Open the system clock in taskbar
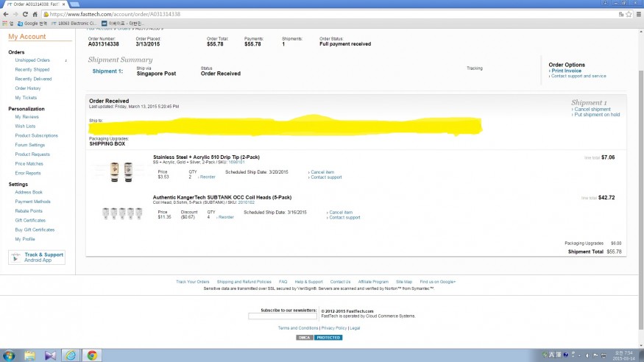The image size is (644, 362). [x=623, y=355]
